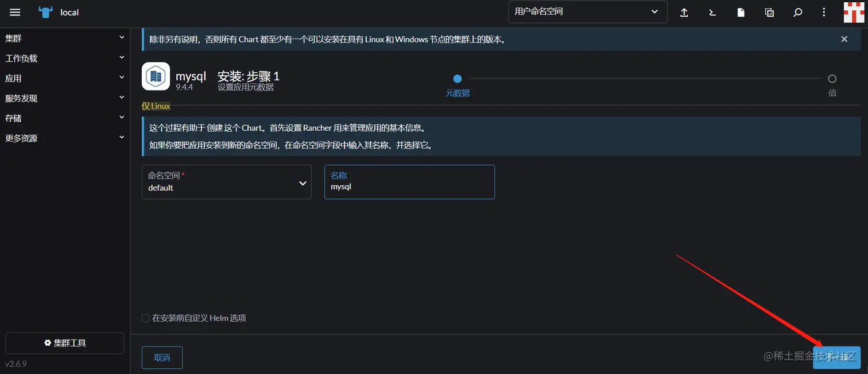Image resolution: width=868 pixels, height=374 pixels.
Task: Click the 仅 Linux label
Action: [x=156, y=106]
